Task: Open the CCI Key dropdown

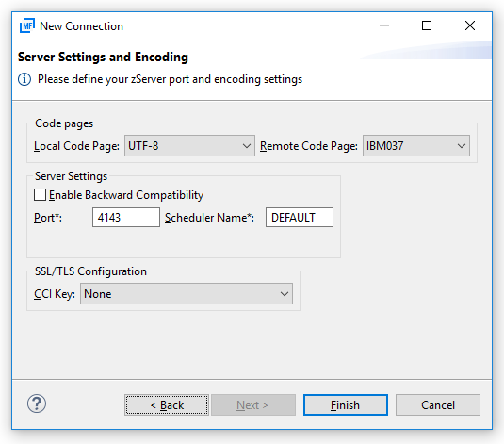Action: tap(187, 294)
